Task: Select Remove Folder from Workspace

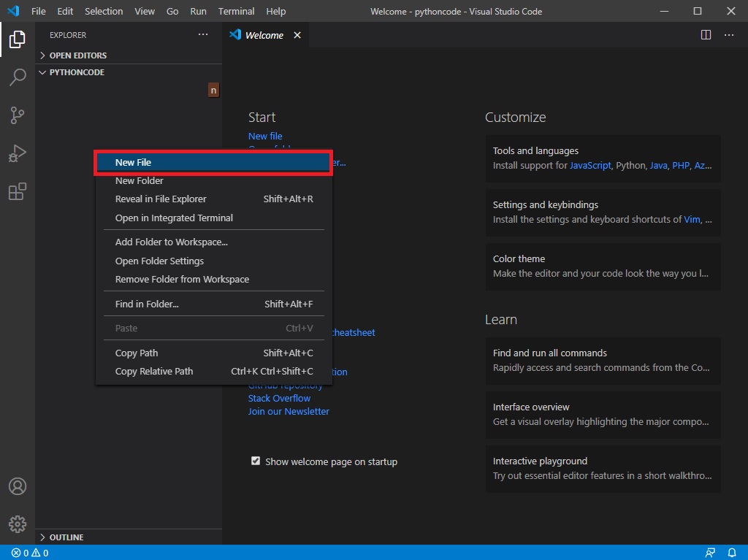Action: click(213, 280)
